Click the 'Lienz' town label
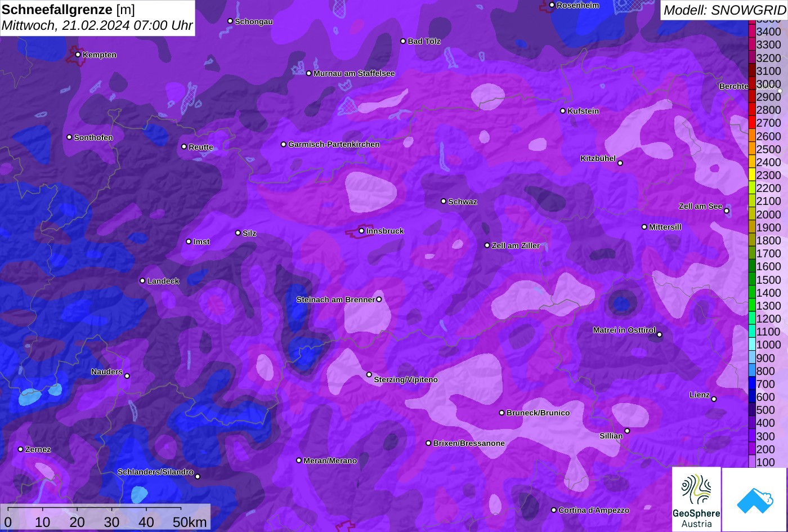Image resolution: width=788 pixels, height=532 pixels. [700, 395]
